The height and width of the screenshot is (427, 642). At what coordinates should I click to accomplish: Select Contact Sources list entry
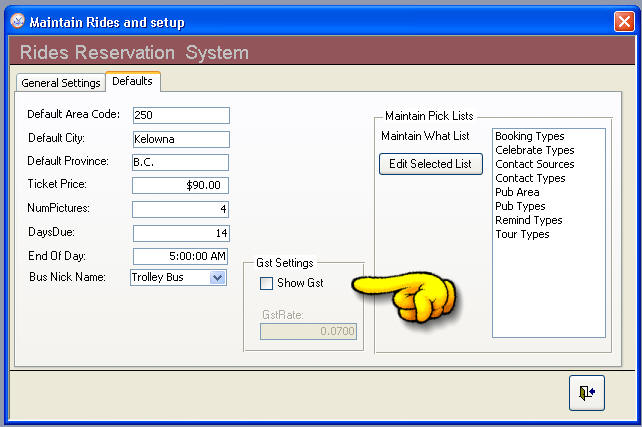point(534,164)
